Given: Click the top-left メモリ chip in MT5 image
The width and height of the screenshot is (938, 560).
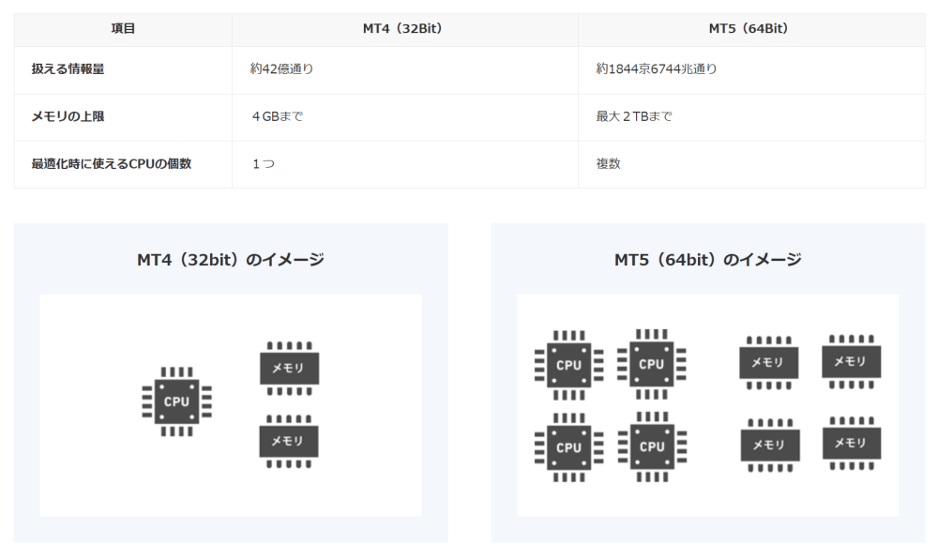Looking at the screenshot, I should [769, 363].
